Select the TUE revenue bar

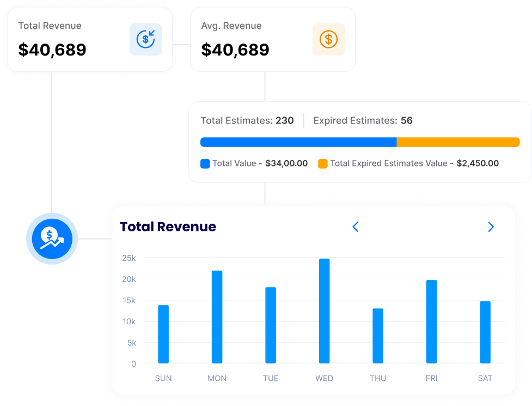click(x=271, y=325)
